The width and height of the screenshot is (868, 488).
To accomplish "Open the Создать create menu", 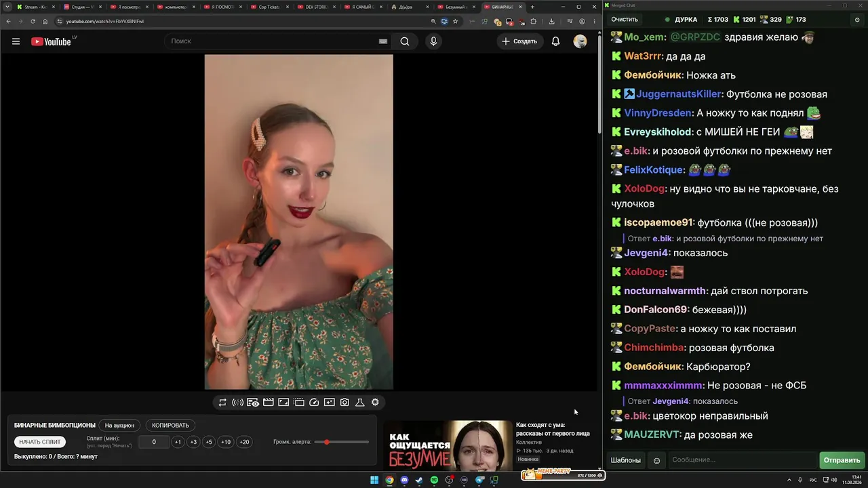I will pos(519,41).
